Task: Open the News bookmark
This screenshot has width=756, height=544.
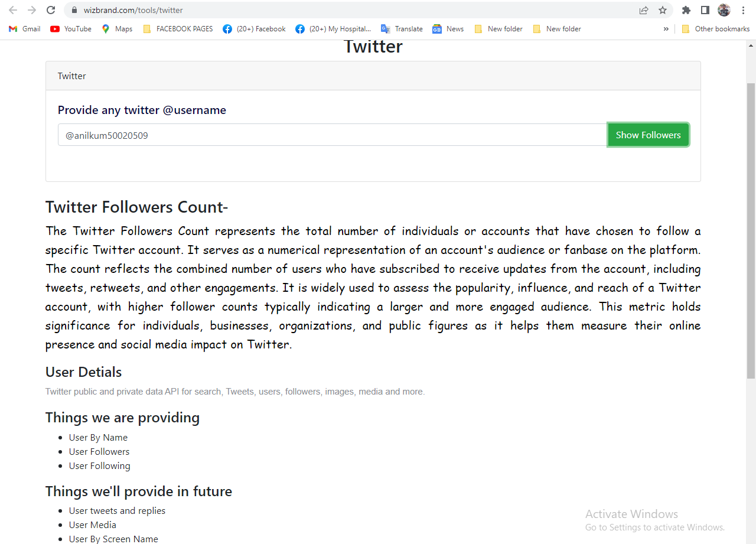Action: (448, 28)
